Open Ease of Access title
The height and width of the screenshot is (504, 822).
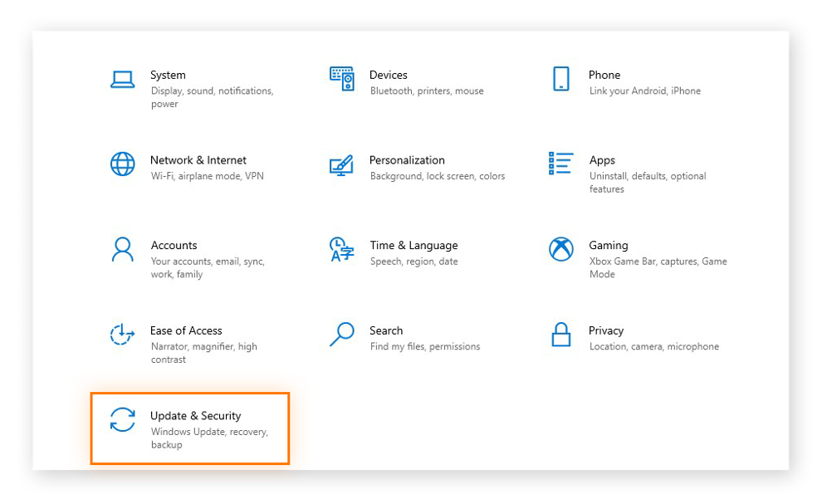coord(186,330)
